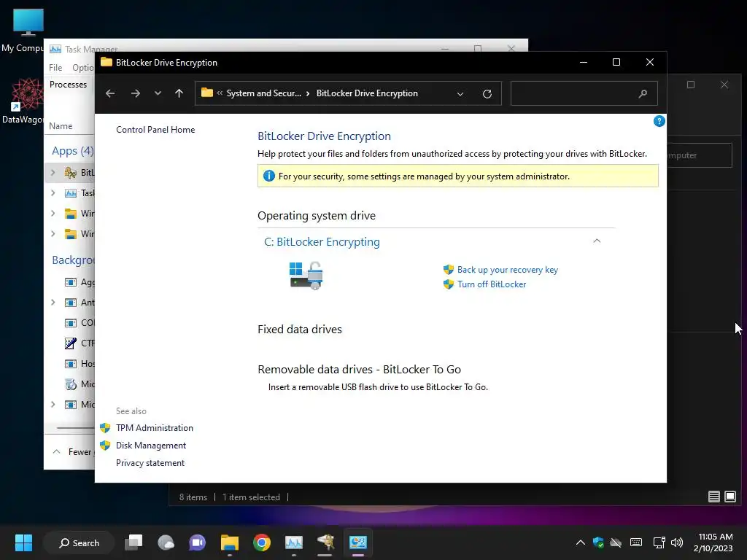Switch to large icons view in background Explorer
This screenshot has height=560, width=747.
[x=729, y=497]
